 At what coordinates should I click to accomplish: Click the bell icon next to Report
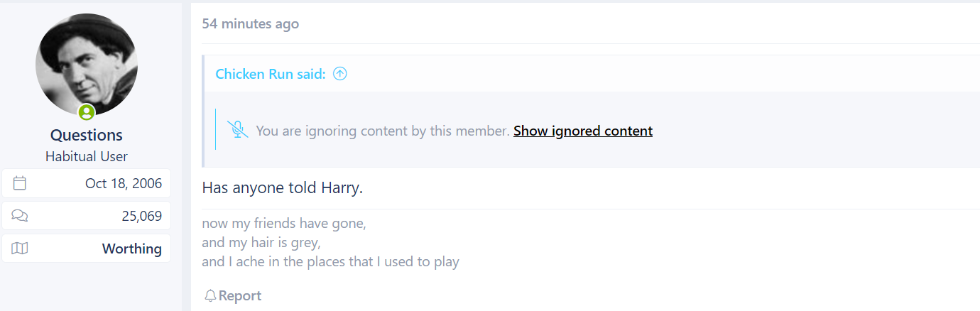pyautogui.click(x=210, y=295)
